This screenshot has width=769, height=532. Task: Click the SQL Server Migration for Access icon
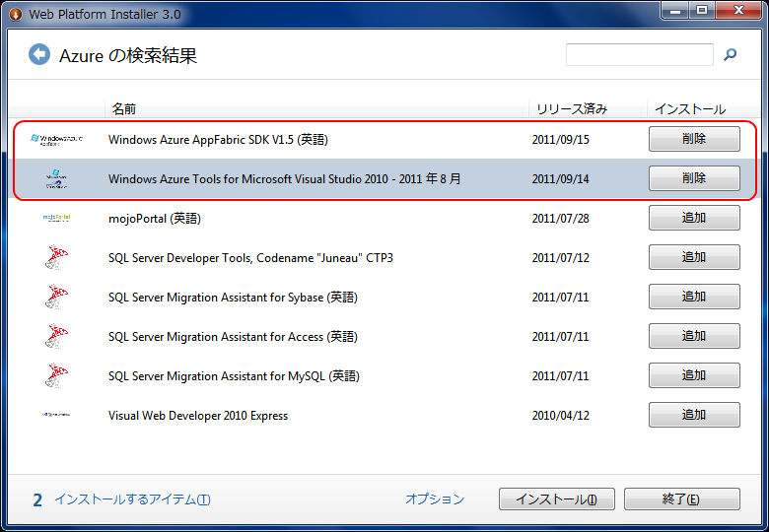point(56,337)
